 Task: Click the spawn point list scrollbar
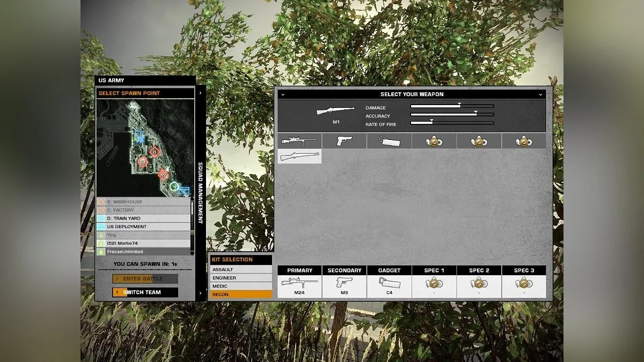coord(192,226)
